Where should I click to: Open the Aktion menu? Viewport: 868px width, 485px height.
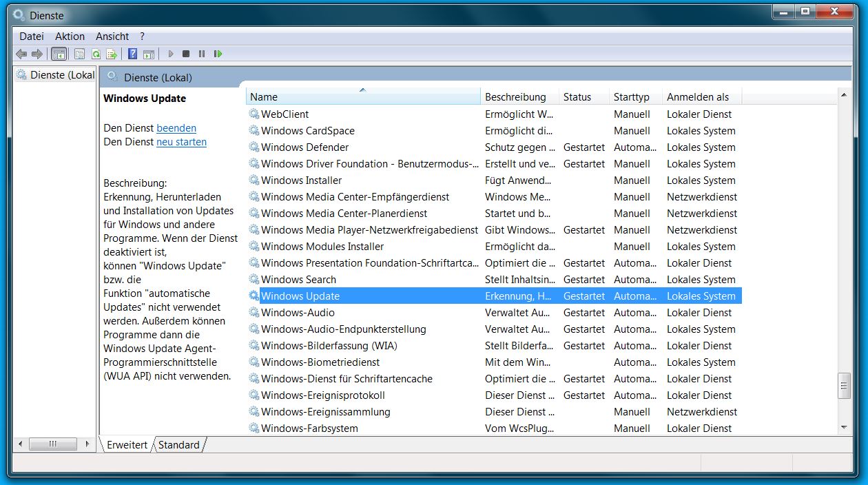pos(70,37)
